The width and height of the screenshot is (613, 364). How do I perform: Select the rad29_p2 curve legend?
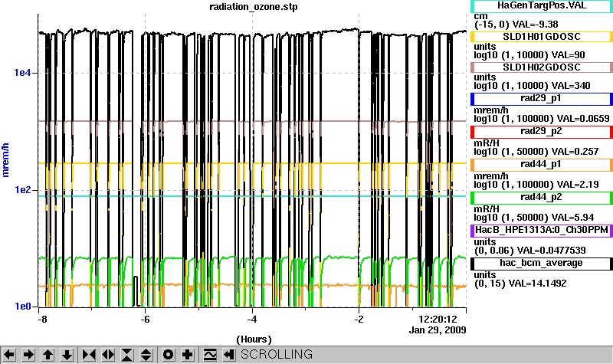(542, 132)
